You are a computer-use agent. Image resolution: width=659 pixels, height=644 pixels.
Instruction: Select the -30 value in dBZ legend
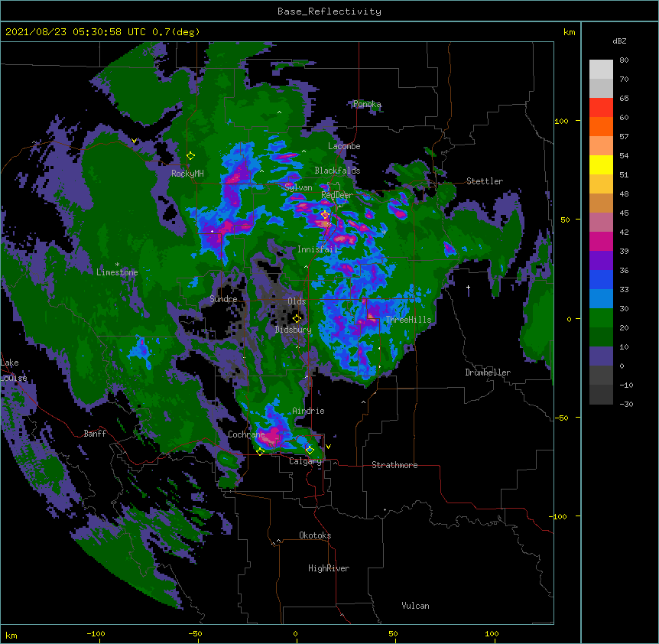click(626, 404)
